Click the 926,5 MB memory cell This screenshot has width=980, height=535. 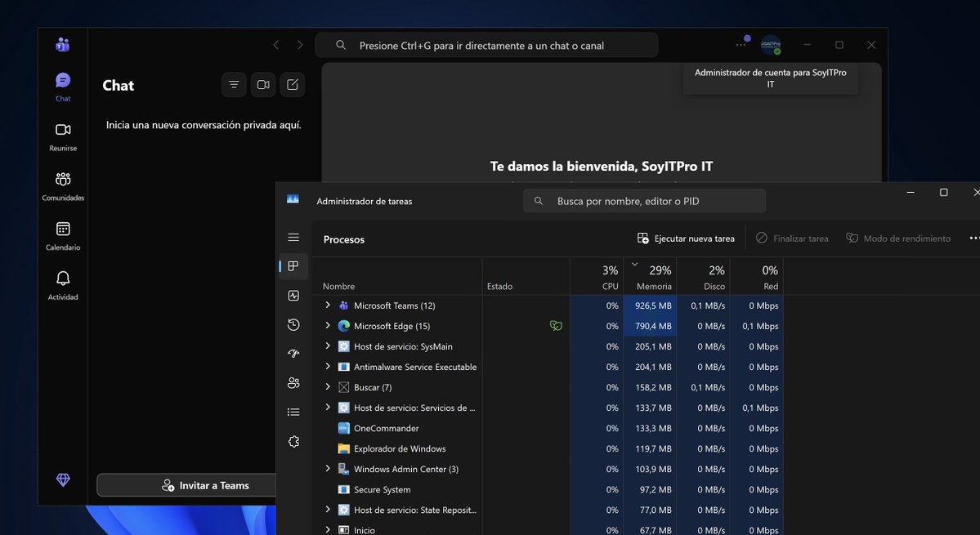tap(650, 305)
